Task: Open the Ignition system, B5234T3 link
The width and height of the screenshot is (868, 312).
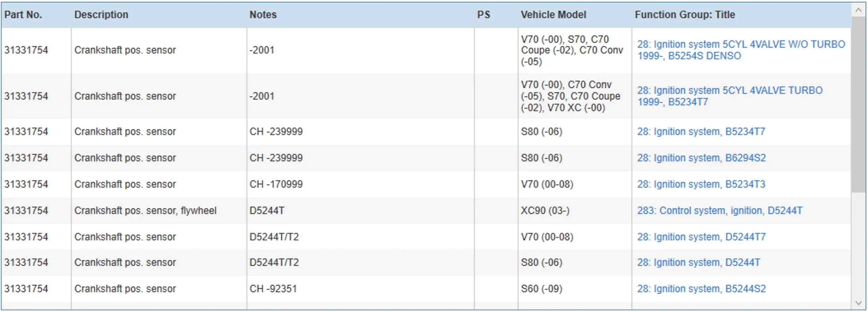Action: (701, 184)
